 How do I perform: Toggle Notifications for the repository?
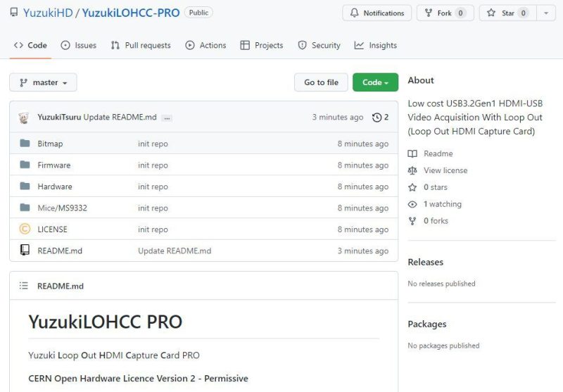tap(377, 13)
